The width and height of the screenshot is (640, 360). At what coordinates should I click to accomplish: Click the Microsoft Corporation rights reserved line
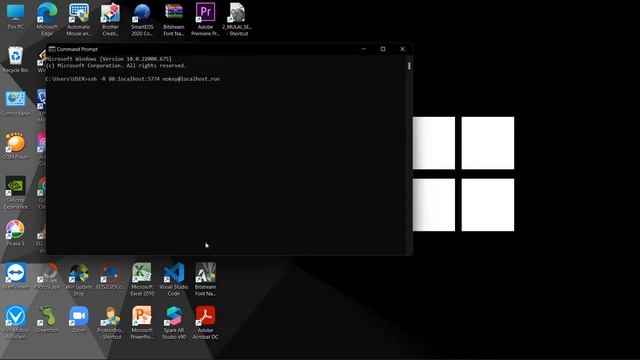tap(117, 65)
